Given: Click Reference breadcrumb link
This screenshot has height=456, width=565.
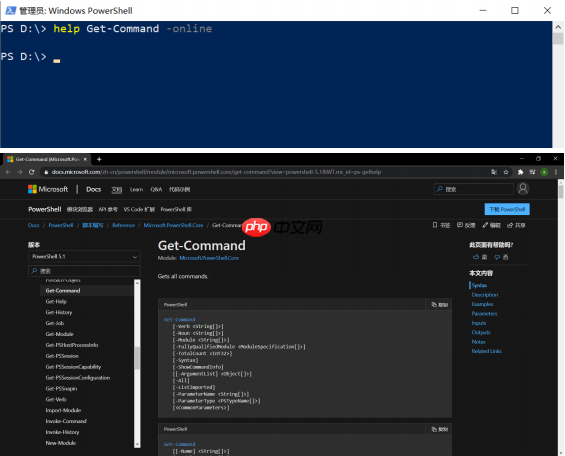Looking at the screenshot, I should [123, 225].
